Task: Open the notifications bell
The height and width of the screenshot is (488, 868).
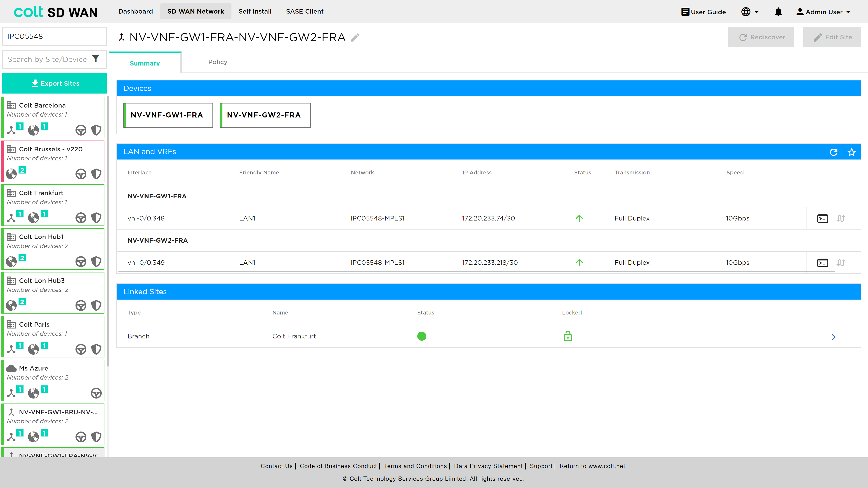Action: pyautogui.click(x=778, y=12)
